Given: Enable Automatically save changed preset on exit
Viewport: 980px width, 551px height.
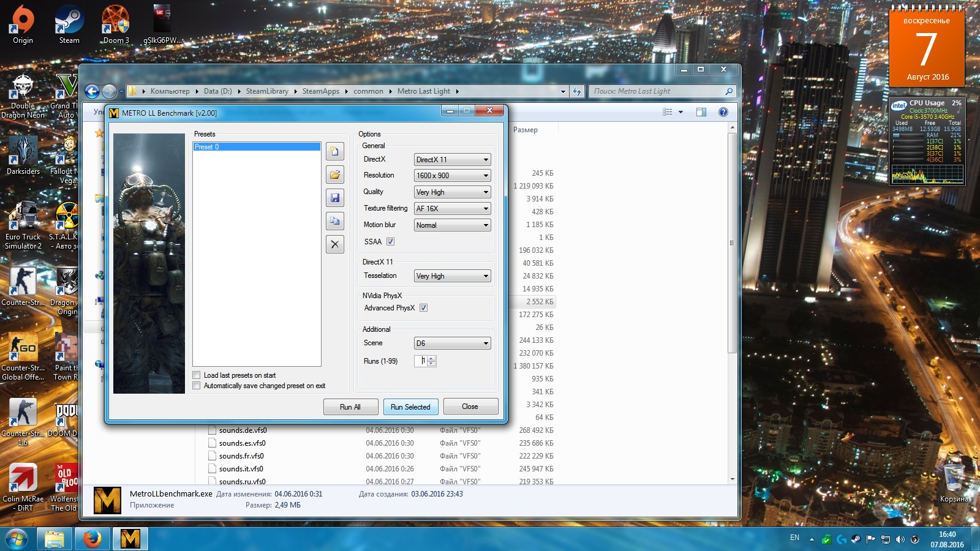Looking at the screenshot, I should tap(197, 386).
